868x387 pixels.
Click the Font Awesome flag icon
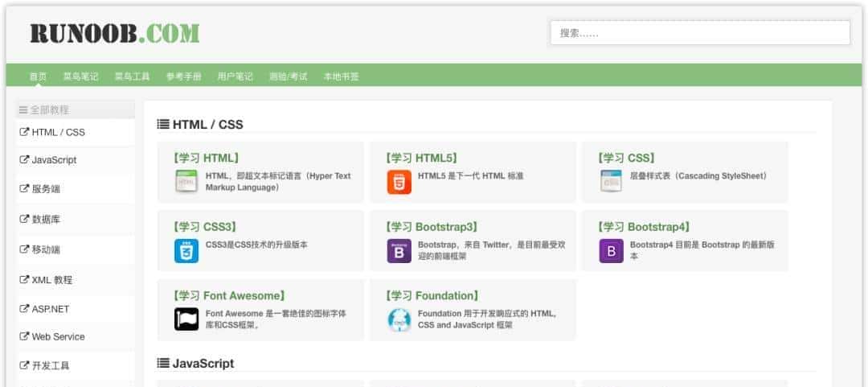click(186, 319)
